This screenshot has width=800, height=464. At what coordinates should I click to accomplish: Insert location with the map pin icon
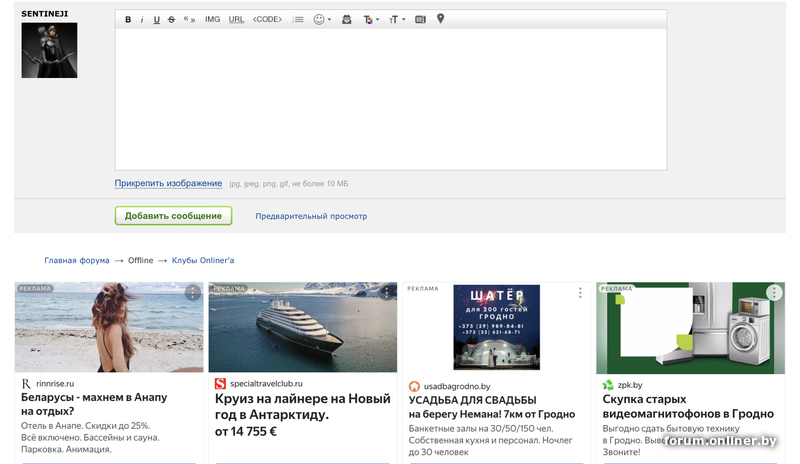coord(441,19)
